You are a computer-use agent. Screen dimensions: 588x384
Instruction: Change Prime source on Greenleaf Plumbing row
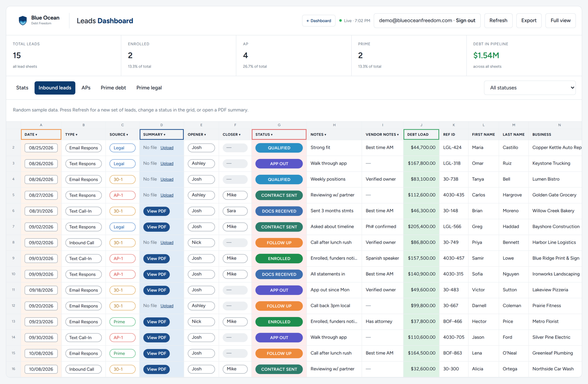pyautogui.click(x=122, y=353)
